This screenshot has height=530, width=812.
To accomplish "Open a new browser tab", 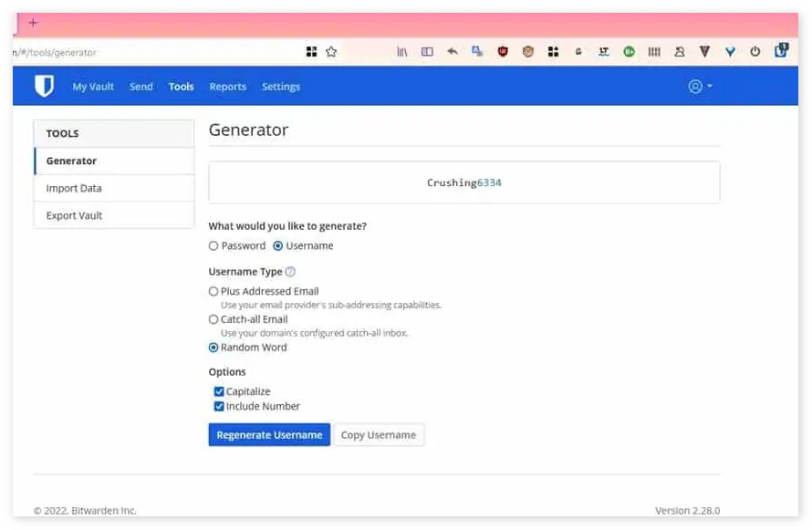I will tap(34, 23).
